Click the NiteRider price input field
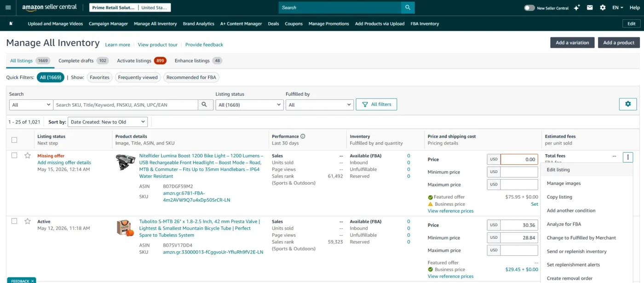 (x=519, y=159)
